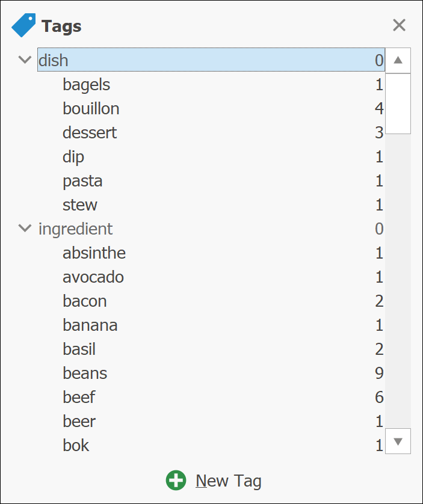Image resolution: width=423 pixels, height=504 pixels.
Task: Close the Tags panel with X
Action: click(399, 25)
